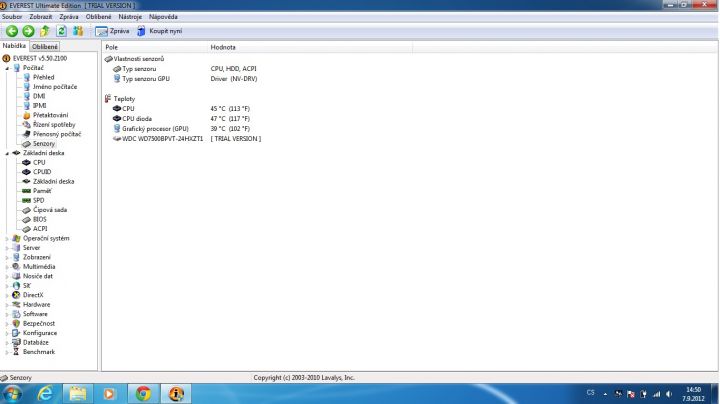Select the Přenosný počítač laptop icon

[x=27, y=134]
